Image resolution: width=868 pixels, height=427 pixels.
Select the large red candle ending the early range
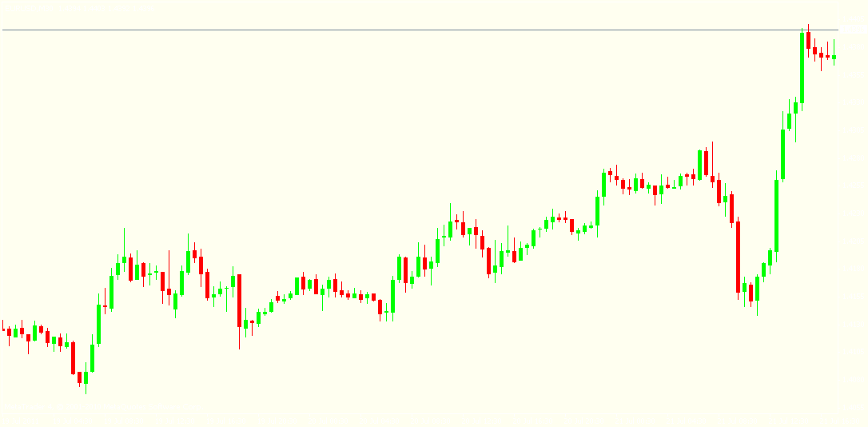click(x=239, y=300)
